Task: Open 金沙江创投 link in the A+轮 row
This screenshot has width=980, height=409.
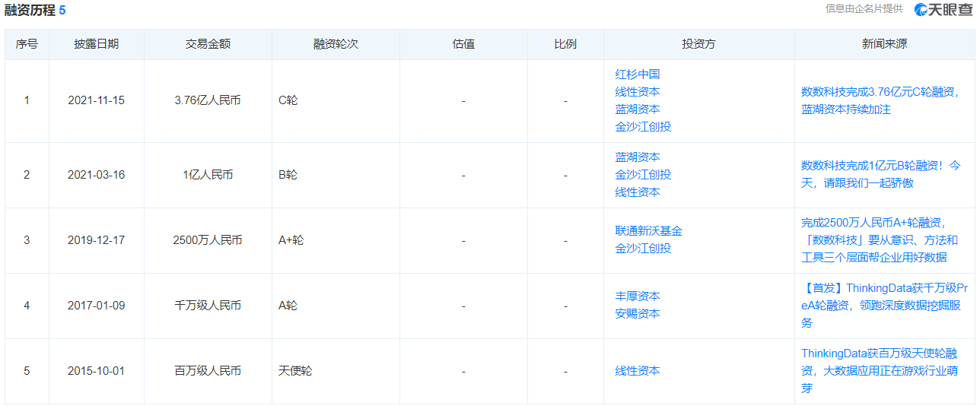Action: [x=644, y=249]
